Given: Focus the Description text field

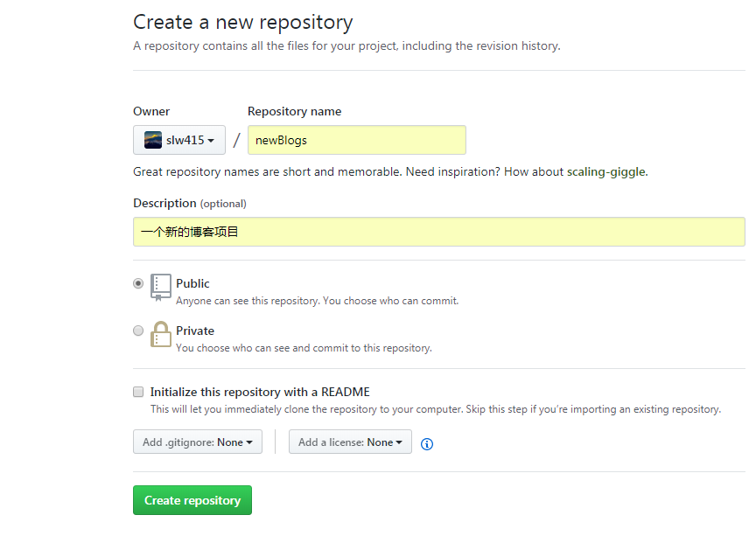Looking at the screenshot, I should click(x=439, y=232).
